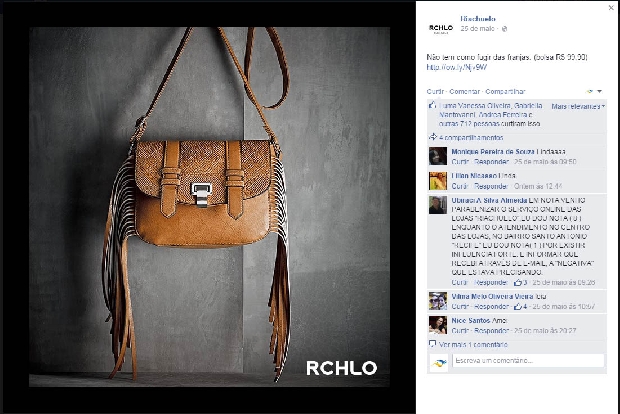Image resolution: width=620 pixels, height=414 pixels.
Task: Like the post via Curtir link
Action: (x=435, y=91)
